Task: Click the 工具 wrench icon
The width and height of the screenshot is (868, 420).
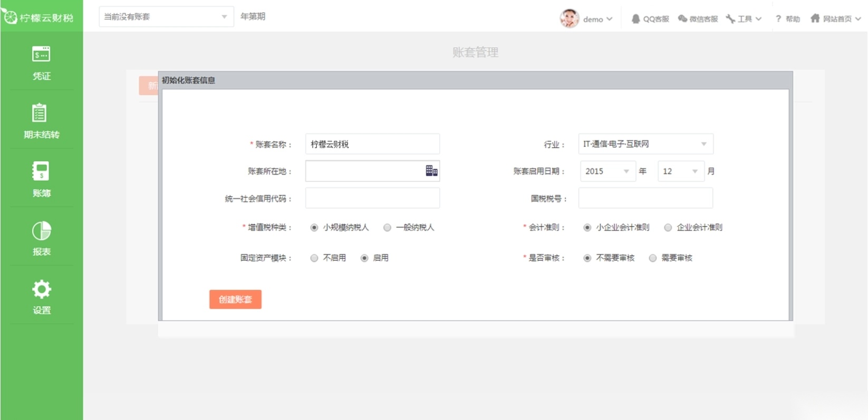Action: click(730, 19)
